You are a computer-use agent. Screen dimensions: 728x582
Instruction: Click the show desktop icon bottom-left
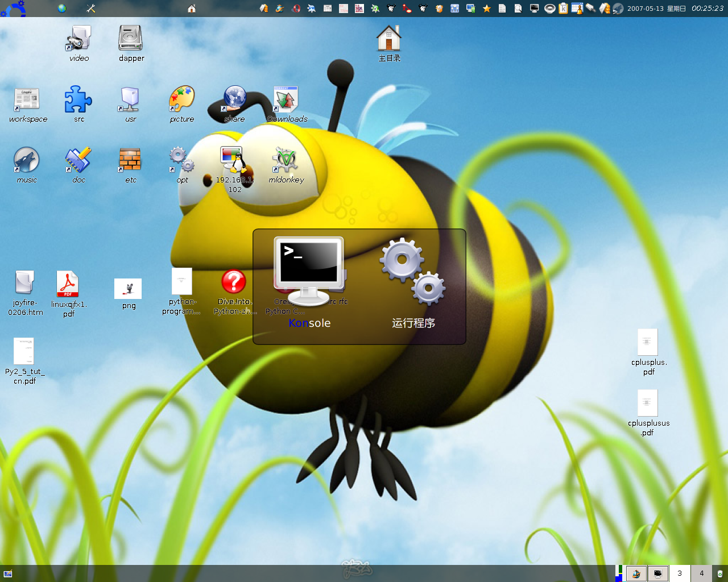tap(7, 573)
